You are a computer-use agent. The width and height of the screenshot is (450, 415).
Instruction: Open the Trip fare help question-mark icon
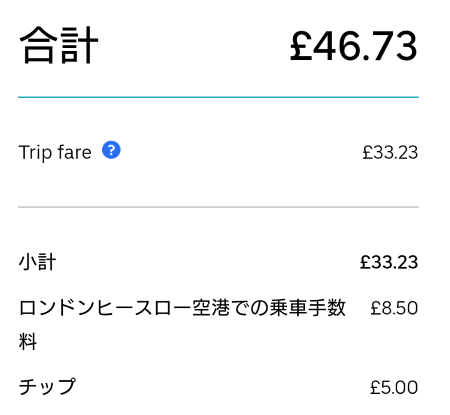pos(111,150)
